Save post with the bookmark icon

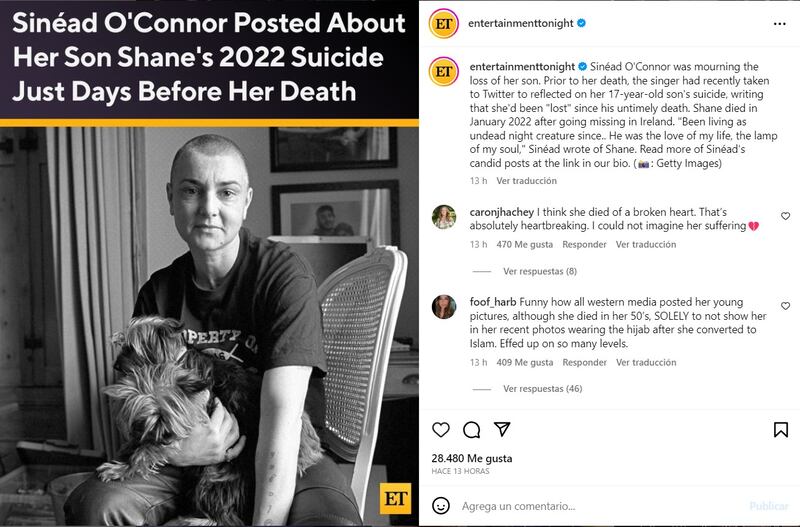pos(781,430)
